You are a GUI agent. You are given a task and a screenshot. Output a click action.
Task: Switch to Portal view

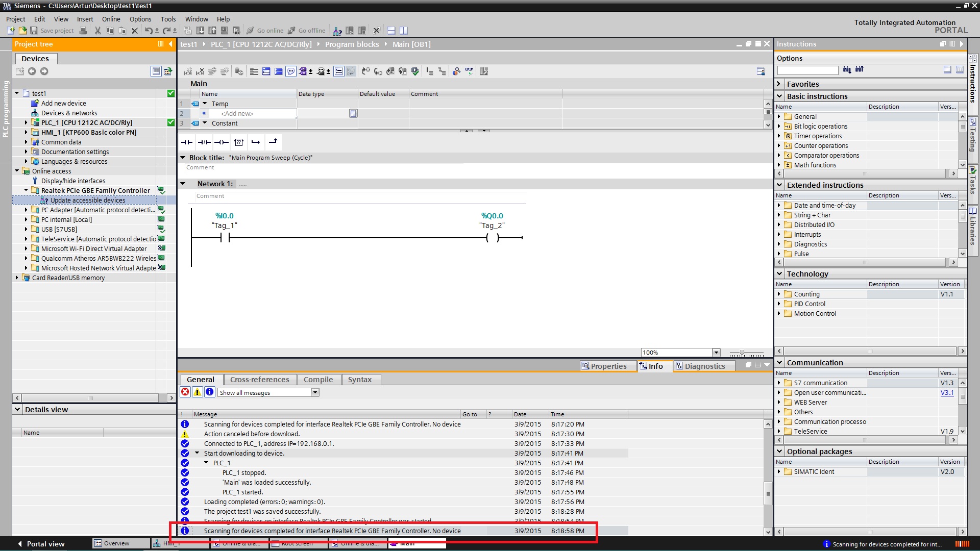click(41, 544)
